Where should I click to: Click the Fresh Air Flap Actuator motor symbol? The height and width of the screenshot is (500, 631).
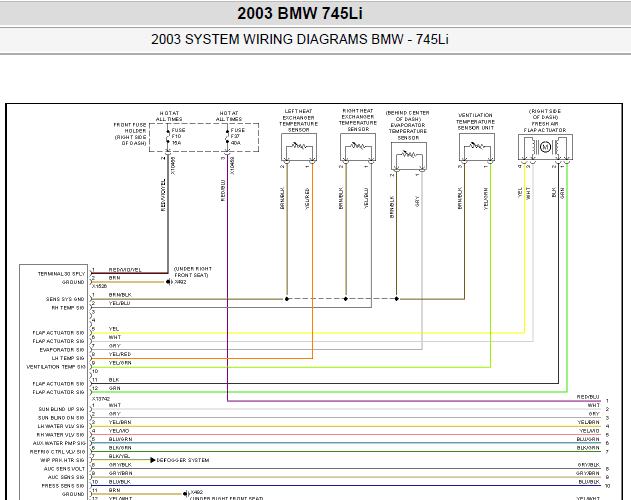(x=545, y=147)
